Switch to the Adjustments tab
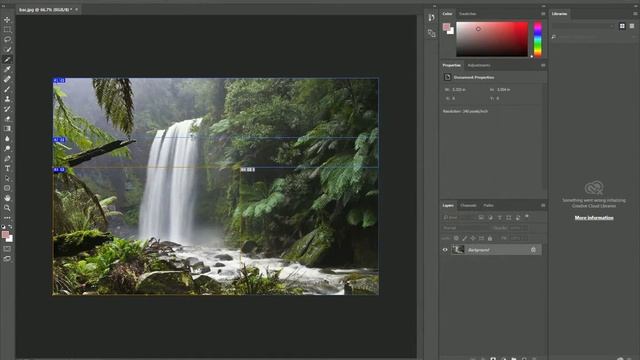This screenshot has width=640, height=360. click(x=479, y=65)
